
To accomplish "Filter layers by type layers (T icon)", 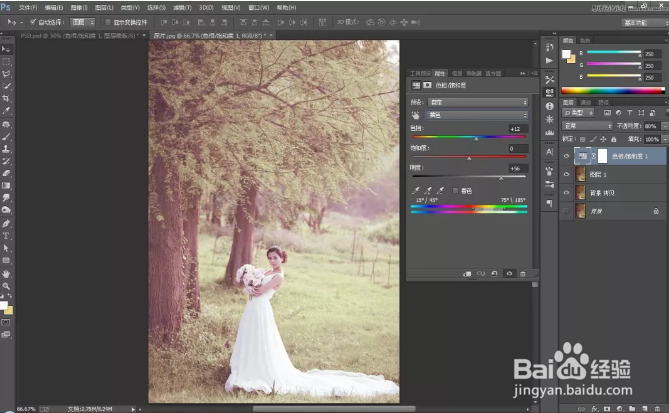I will point(630,113).
